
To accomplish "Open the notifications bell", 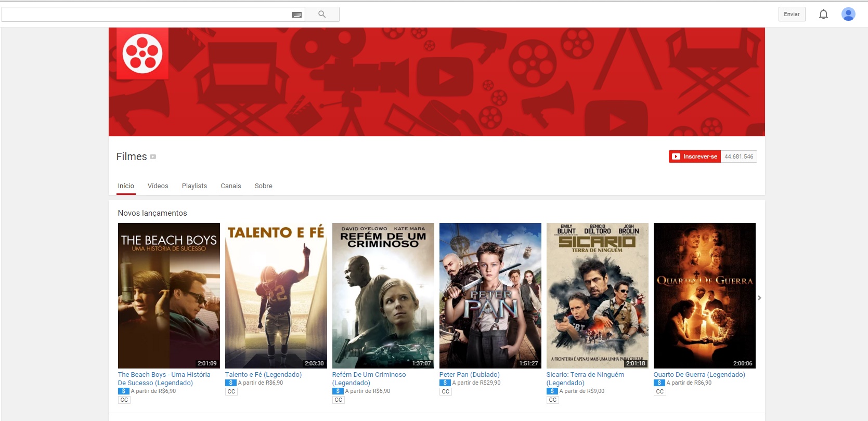I will (823, 14).
